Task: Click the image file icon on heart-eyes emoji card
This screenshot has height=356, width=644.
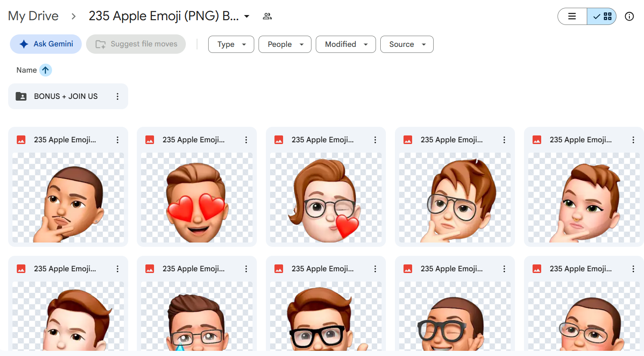Action: click(x=150, y=140)
